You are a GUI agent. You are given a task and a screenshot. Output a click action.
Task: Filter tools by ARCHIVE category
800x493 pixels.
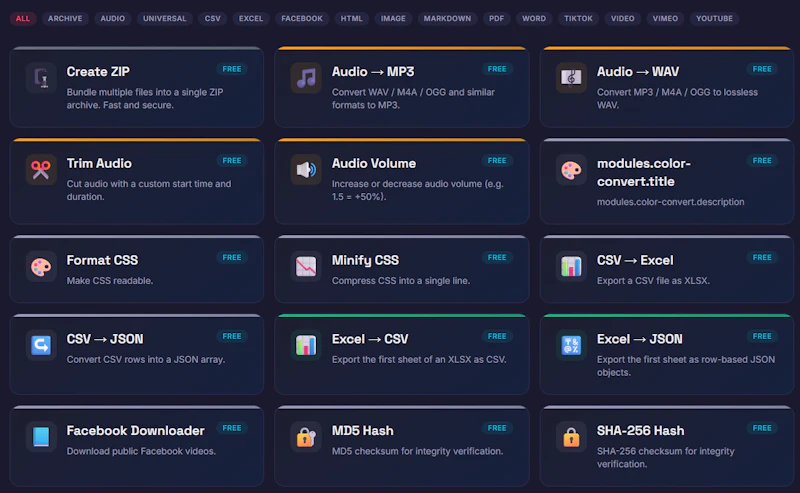[65, 18]
